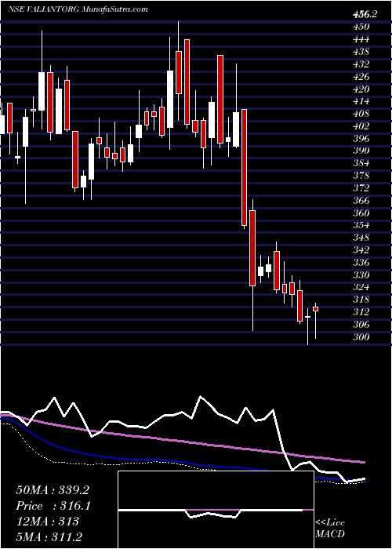The image size is (392, 549).
Task: Click the NSE VALIANTORG MunafaSutra.com title text
Action: pyautogui.click(x=77, y=9)
